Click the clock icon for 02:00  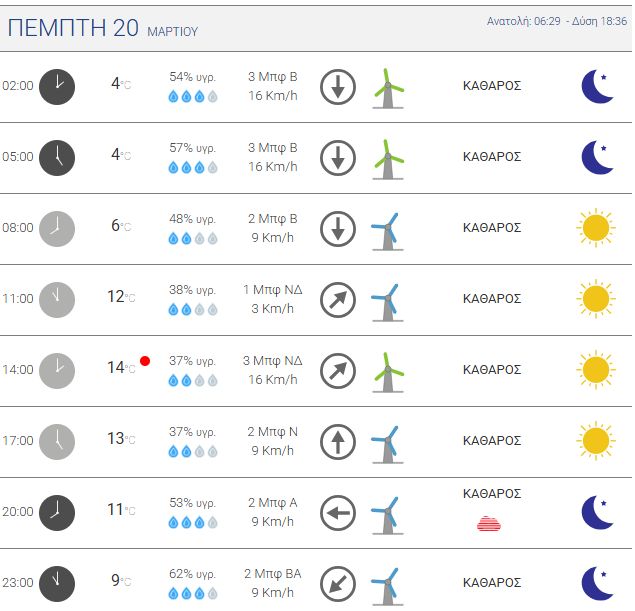57,87
